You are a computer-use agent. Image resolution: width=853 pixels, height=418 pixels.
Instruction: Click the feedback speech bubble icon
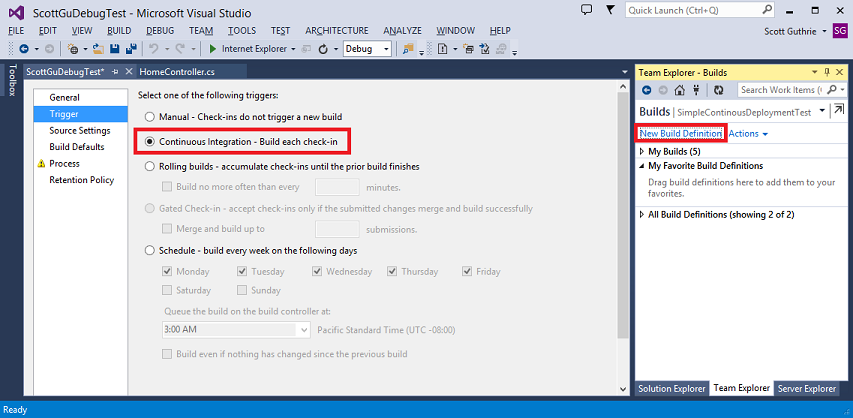(586, 9)
